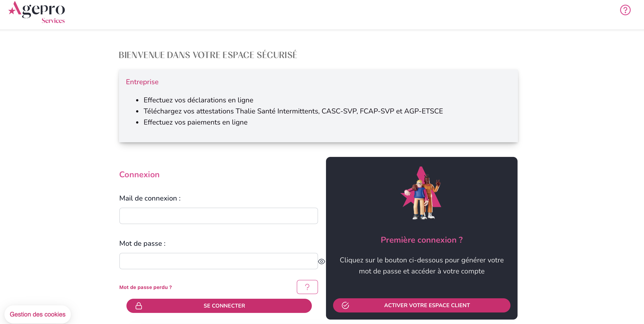Image resolution: width=644 pixels, height=324 pixels.
Task: Focus the Mail de connexion field
Action: 219,216
